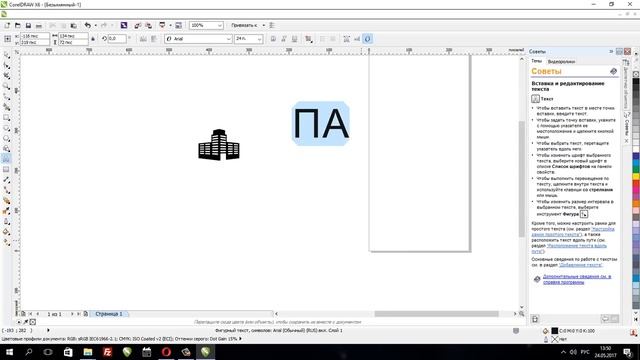Viewport: 640px width, 360px height.
Task: Open the redo history dropdown arrow
Action: click(x=111, y=25)
